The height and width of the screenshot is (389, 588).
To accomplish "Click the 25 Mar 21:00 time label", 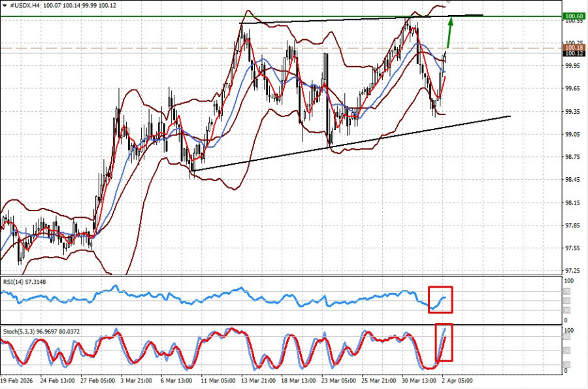I will [379, 381].
